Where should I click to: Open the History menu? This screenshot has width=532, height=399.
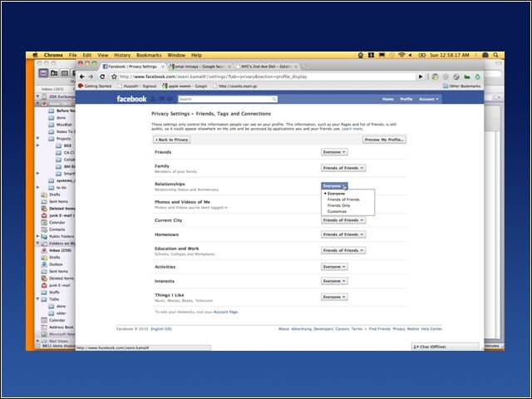pos(122,55)
